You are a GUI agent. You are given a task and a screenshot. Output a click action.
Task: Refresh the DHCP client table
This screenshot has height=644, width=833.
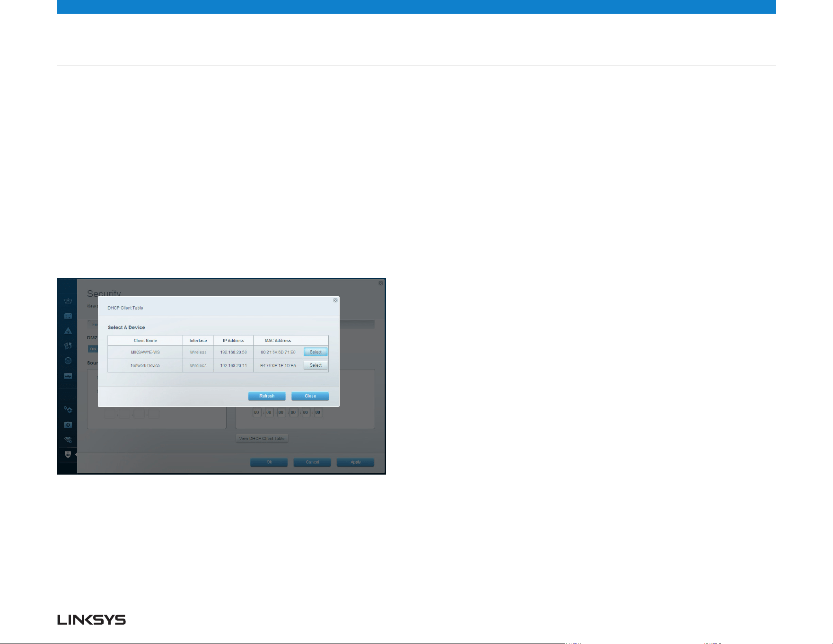(x=267, y=396)
